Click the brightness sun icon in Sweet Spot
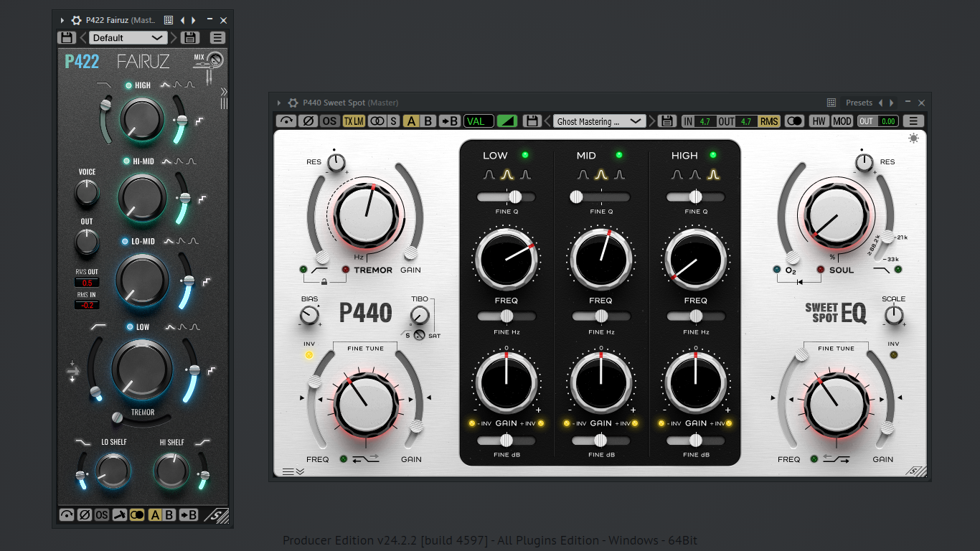Viewport: 980px width, 551px height. pyautogui.click(x=913, y=138)
